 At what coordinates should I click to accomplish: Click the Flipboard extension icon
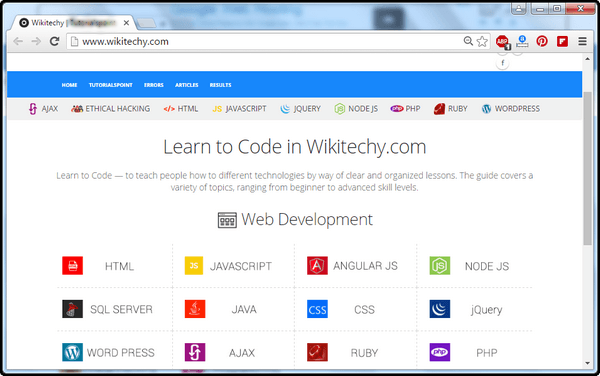click(562, 41)
